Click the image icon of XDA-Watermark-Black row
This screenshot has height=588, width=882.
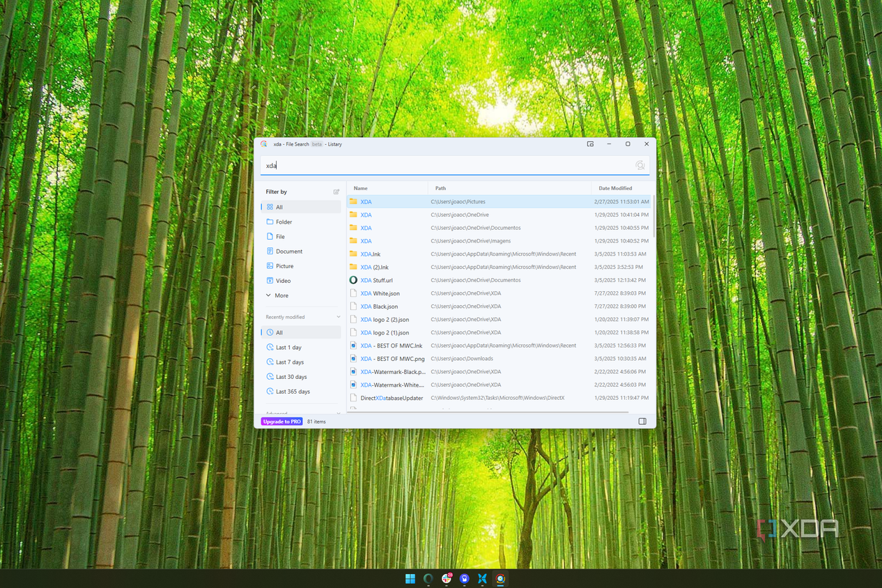[353, 371]
